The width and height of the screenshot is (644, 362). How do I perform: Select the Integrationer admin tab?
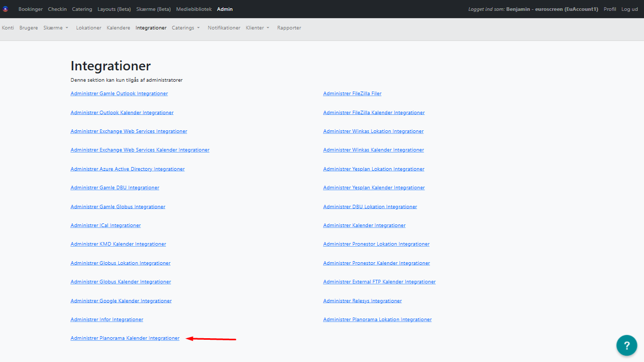151,28
